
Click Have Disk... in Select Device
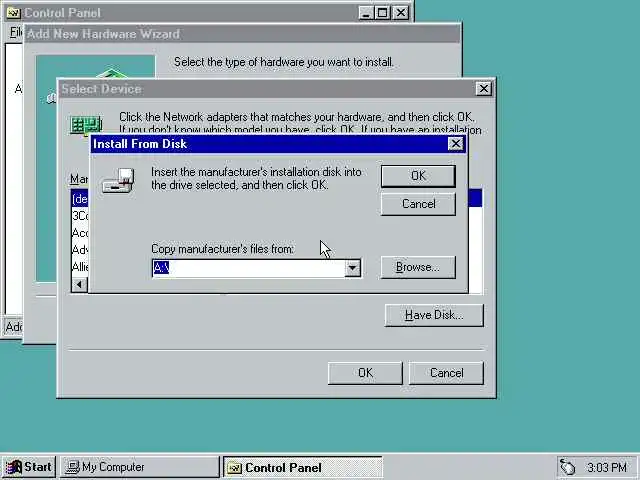pos(434,315)
